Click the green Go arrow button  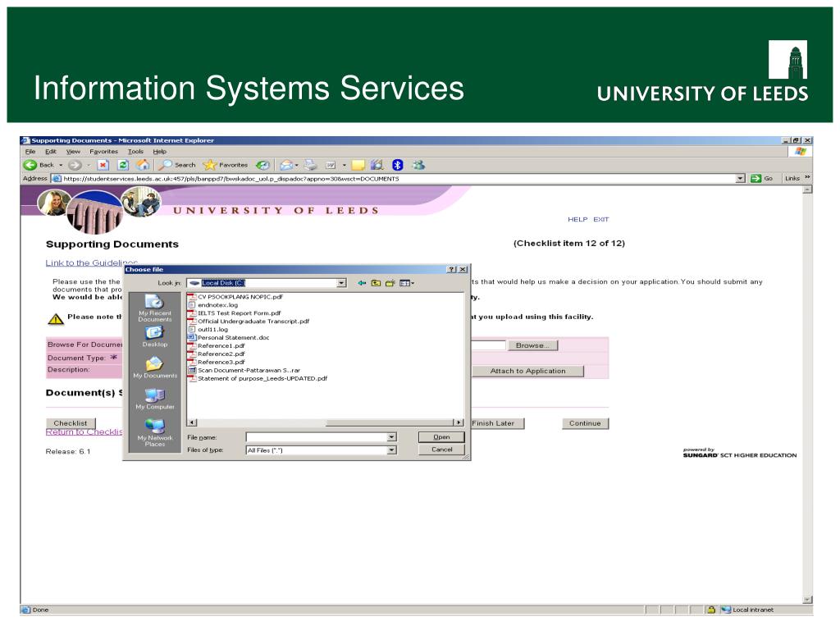click(761, 178)
